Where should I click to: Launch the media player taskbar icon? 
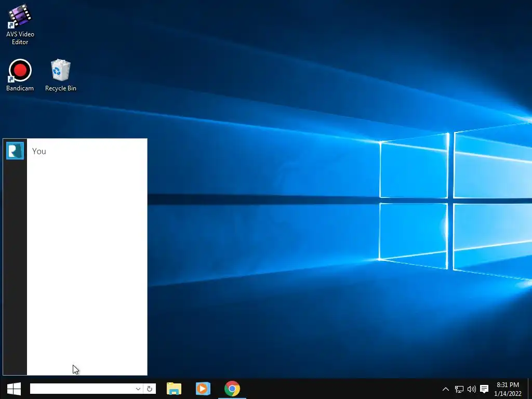click(203, 389)
